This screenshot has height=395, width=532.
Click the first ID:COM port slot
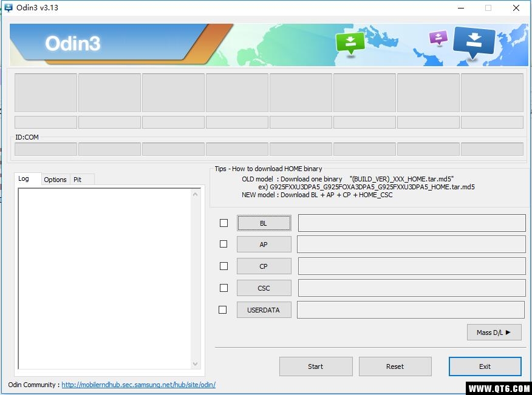[46, 149]
